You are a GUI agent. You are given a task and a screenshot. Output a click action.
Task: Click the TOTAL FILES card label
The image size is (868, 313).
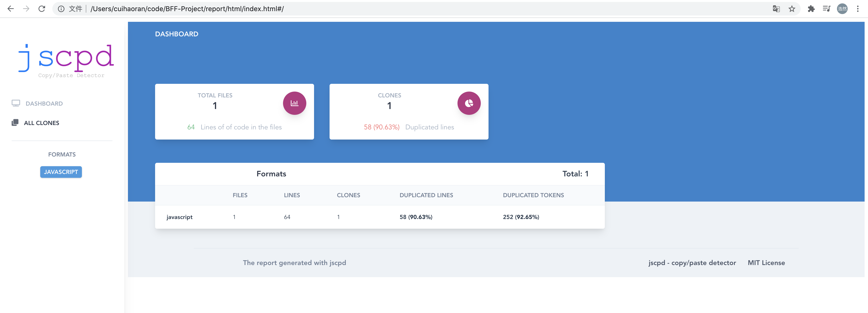tap(215, 95)
